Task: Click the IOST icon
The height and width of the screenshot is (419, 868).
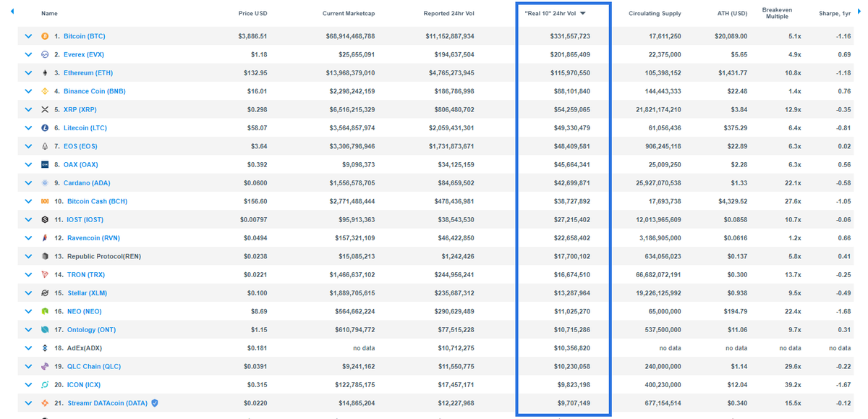Action: [x=45, y=219]
